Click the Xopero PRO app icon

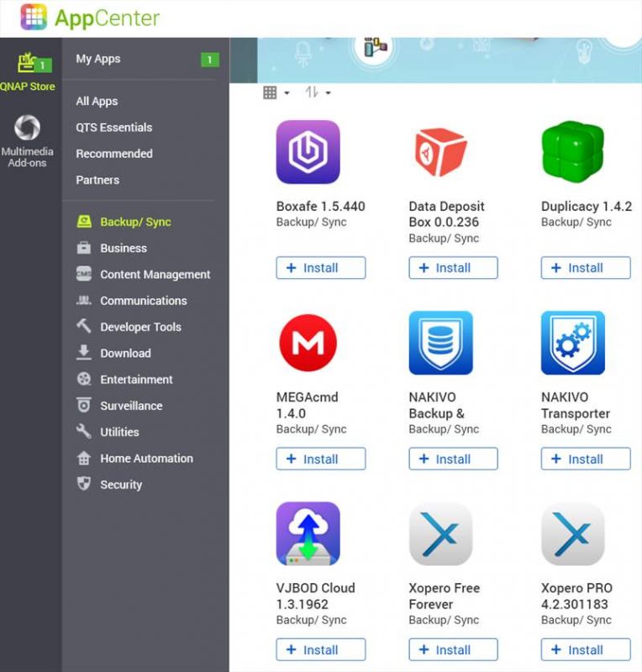[x=573, y=533]
